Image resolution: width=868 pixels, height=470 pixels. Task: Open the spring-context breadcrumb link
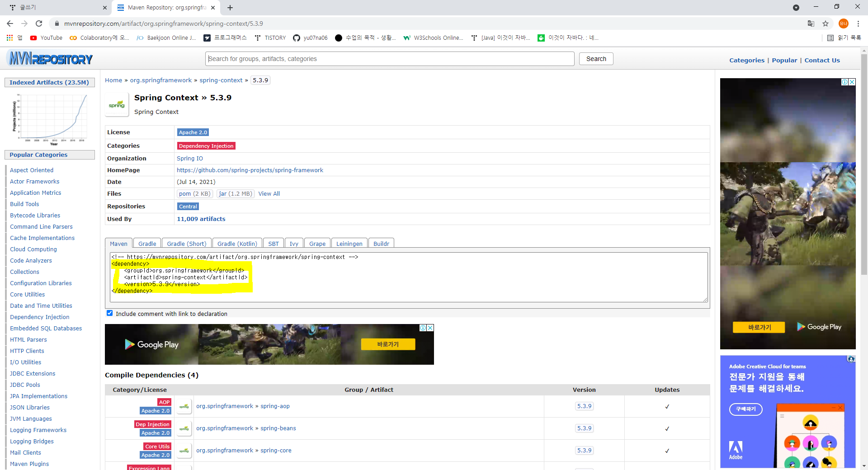click(x=221, y=80)
